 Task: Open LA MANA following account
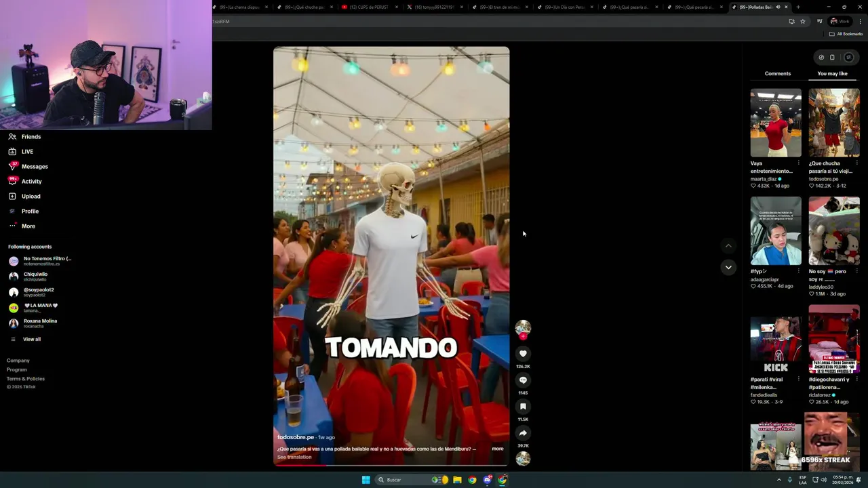click(x=33, y=307)
